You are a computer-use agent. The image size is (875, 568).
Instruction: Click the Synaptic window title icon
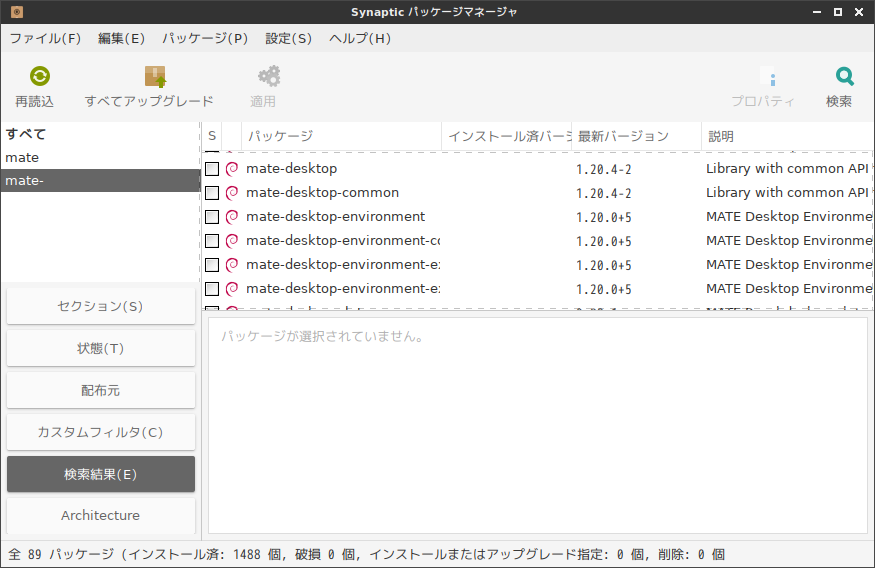[17, 12]
